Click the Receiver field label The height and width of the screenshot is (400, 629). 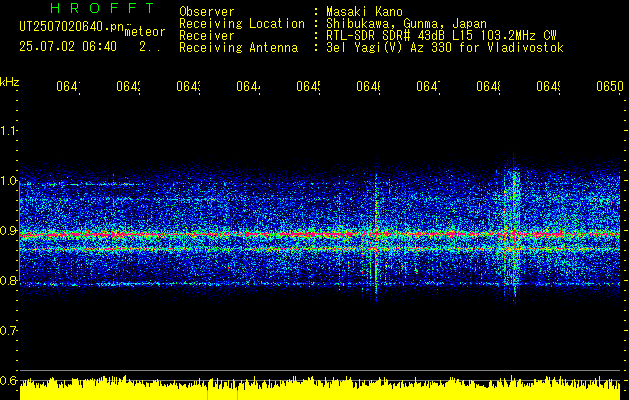[207, 36]
